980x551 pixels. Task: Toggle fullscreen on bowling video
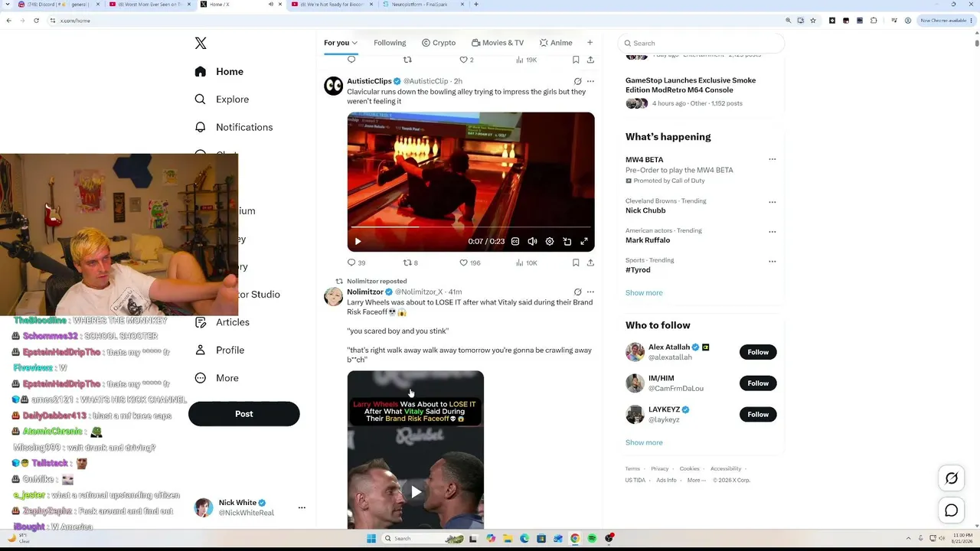(x=584, y=242)
